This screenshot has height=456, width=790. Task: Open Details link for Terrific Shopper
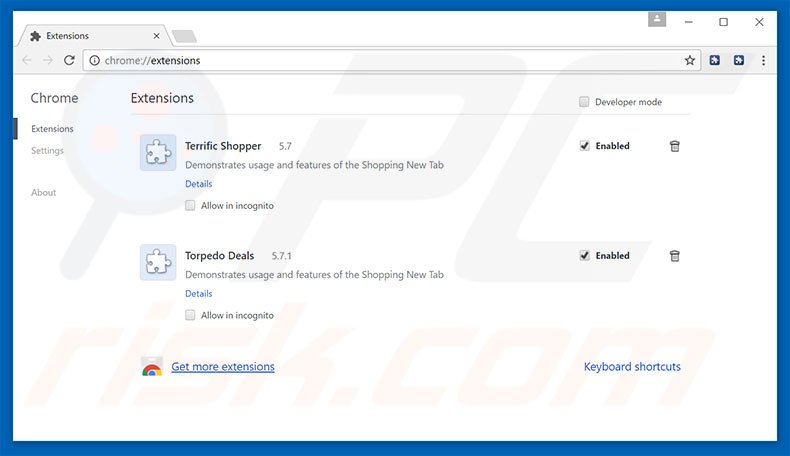198,184
